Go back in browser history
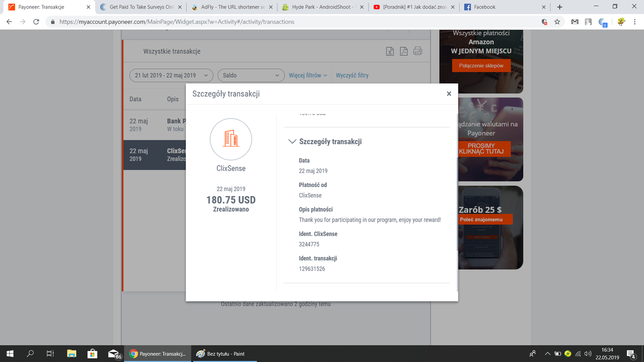Screen dimensions: 644x362 coord(9,22)
